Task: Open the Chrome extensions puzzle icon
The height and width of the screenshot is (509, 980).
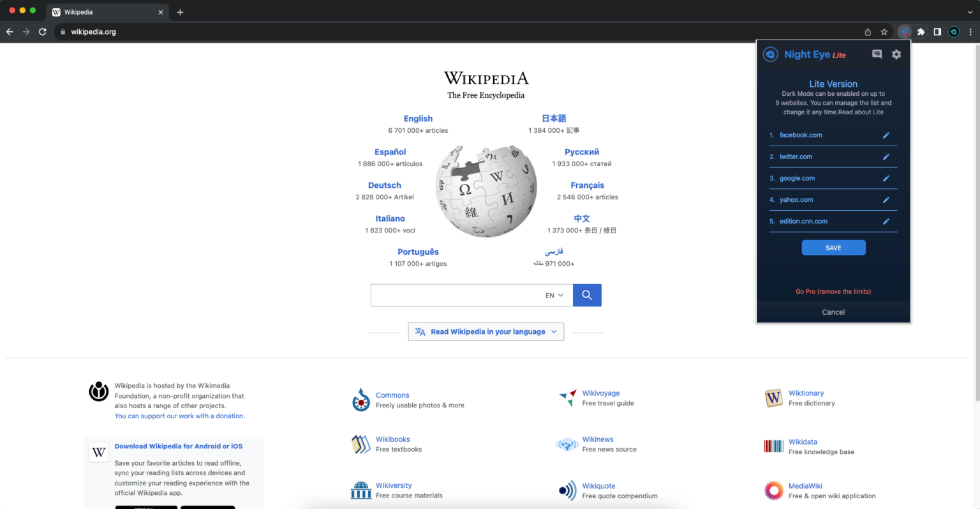Action: (x=921, y=32)
